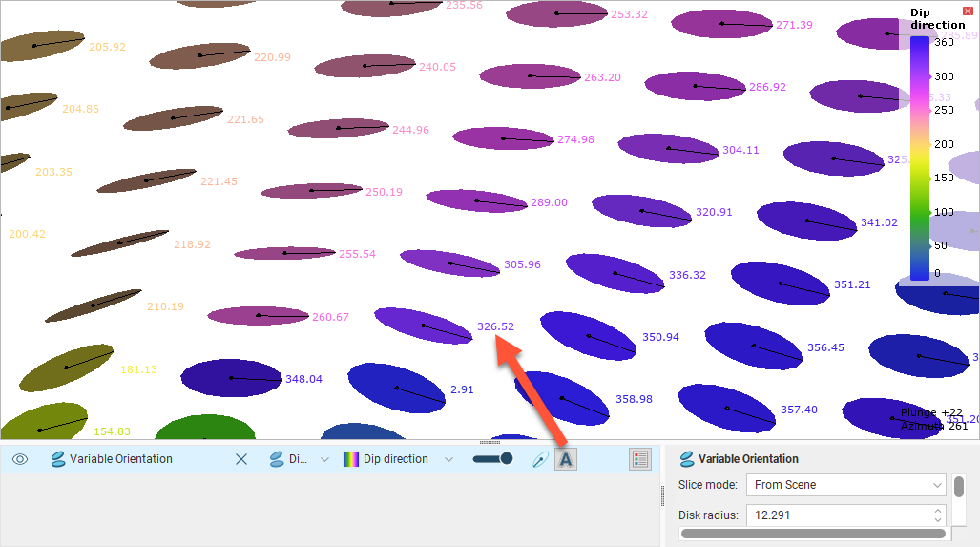Click the Disk radius input field

838,515
